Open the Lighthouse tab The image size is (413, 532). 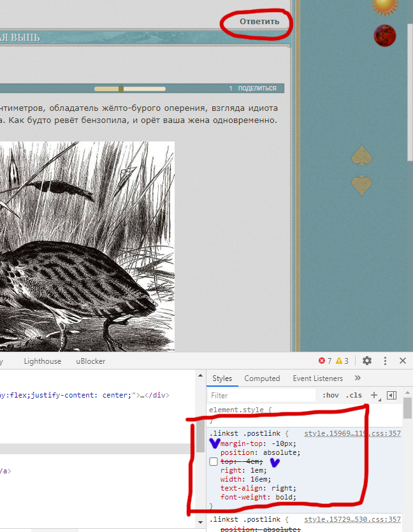click(43, 361)
